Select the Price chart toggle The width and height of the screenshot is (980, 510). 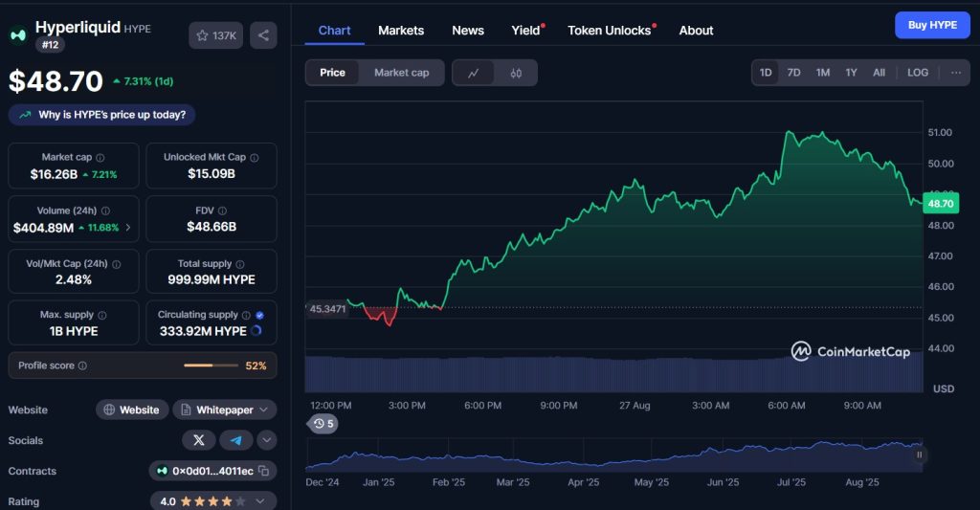point(332,73)
